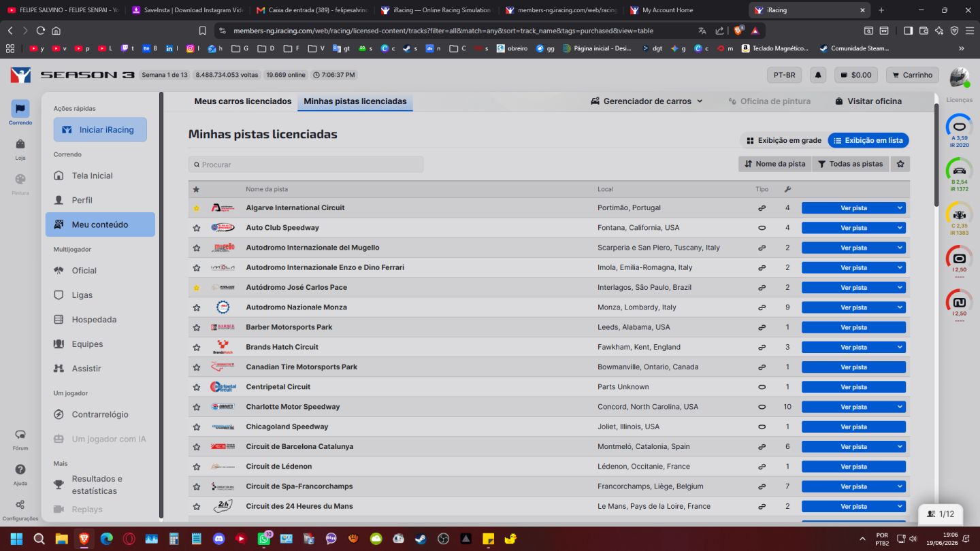Open WhatsApp from the Windows taskbar
This screenshot has height=551, width=980.
pos(263,539)
